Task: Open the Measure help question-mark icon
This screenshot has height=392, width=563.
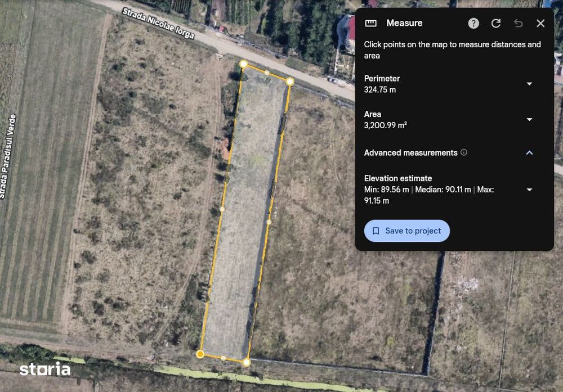Action: tap(473, 23)
